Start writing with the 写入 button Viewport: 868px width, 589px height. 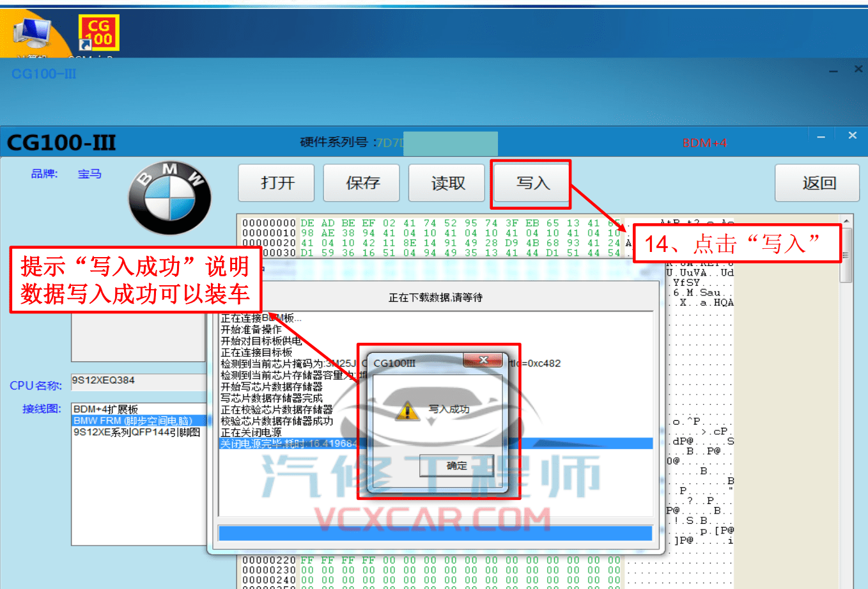coord(531,183)
